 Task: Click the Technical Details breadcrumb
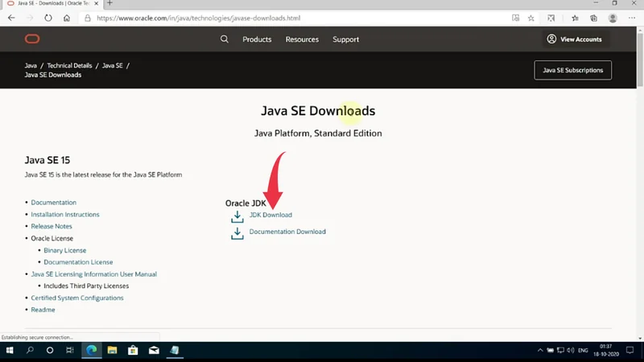tap(69, 65)
